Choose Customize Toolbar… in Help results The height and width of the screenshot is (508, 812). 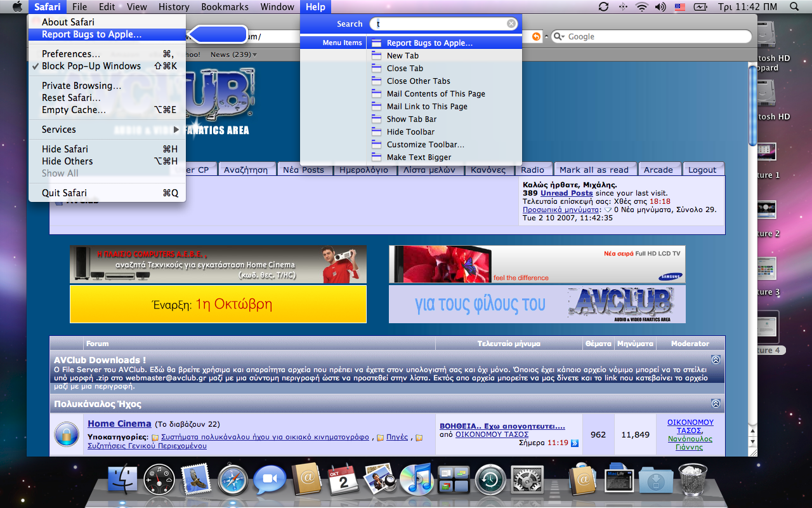click(x=444, y=144)
